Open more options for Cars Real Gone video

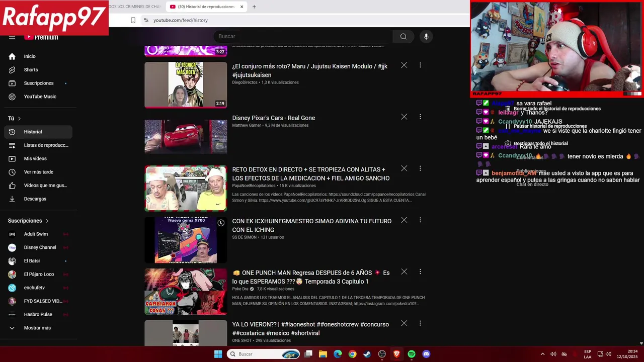point(420,117)
